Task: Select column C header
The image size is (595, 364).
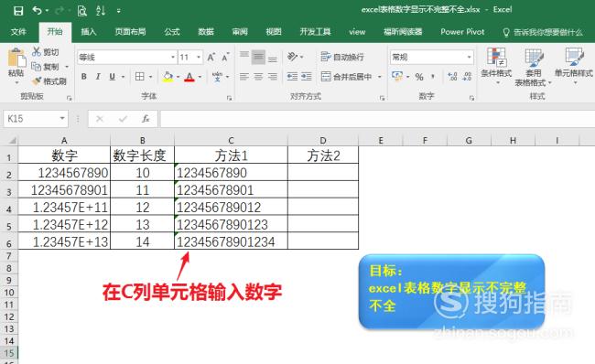Action: (231, 141)
